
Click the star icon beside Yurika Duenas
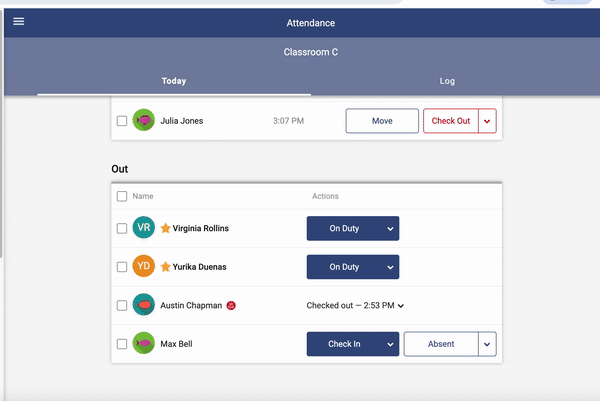(x=165, y=267)
